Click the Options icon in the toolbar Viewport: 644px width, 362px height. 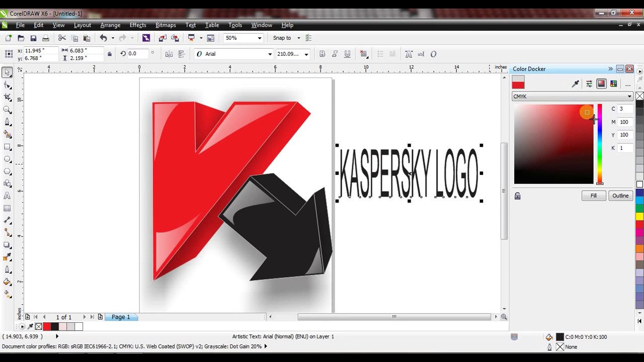(x=308, y=38)
